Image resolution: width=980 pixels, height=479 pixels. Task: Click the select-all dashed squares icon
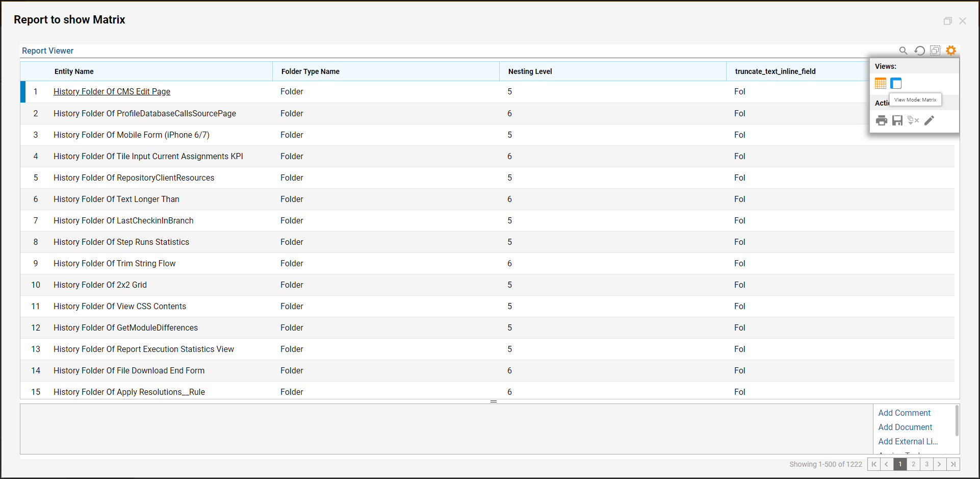tap(935, 51)
